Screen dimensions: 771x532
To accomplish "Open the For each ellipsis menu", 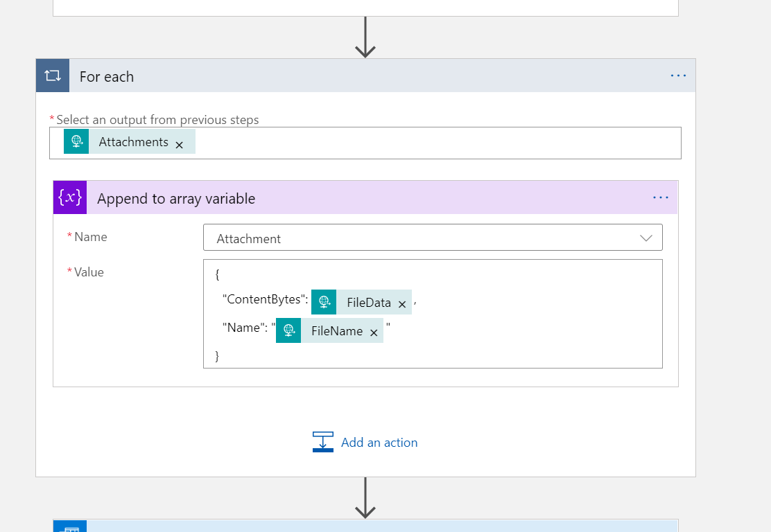I will (678, 76).
